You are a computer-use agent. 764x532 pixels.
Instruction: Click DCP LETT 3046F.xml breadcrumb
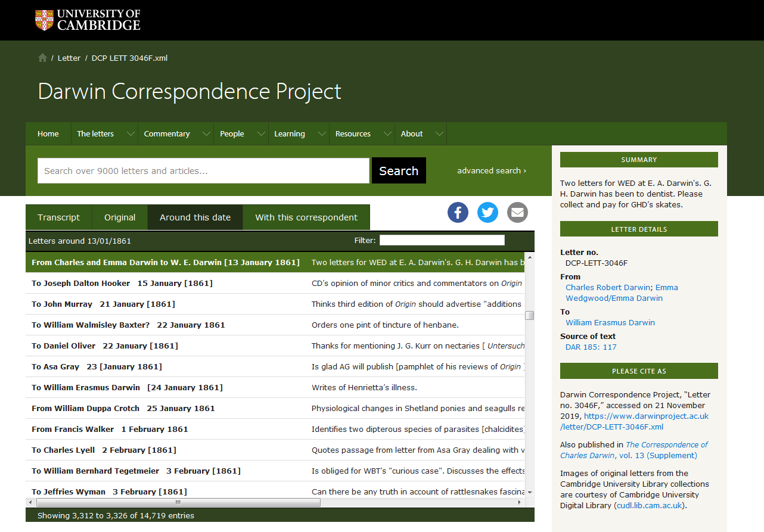[129, 58]
